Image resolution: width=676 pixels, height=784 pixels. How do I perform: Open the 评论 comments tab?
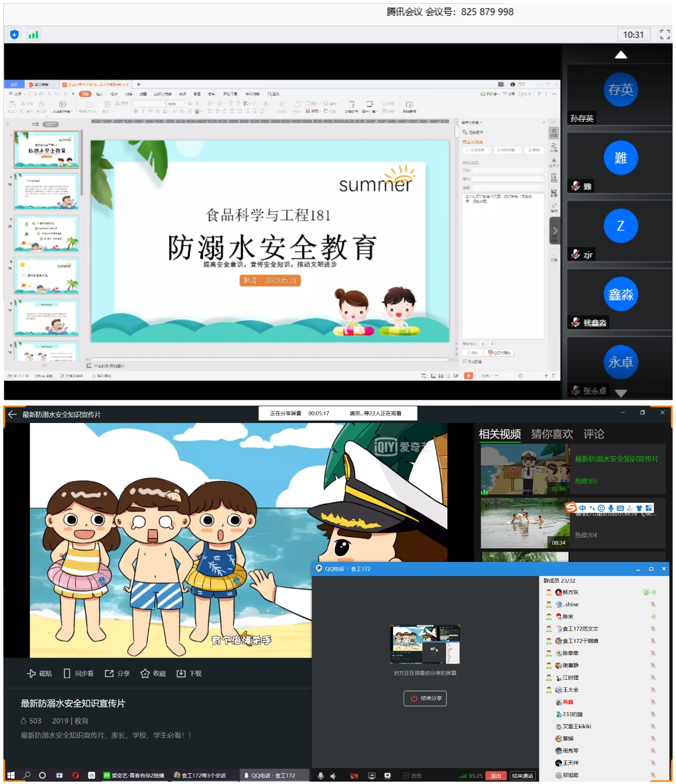coord(593,434)
